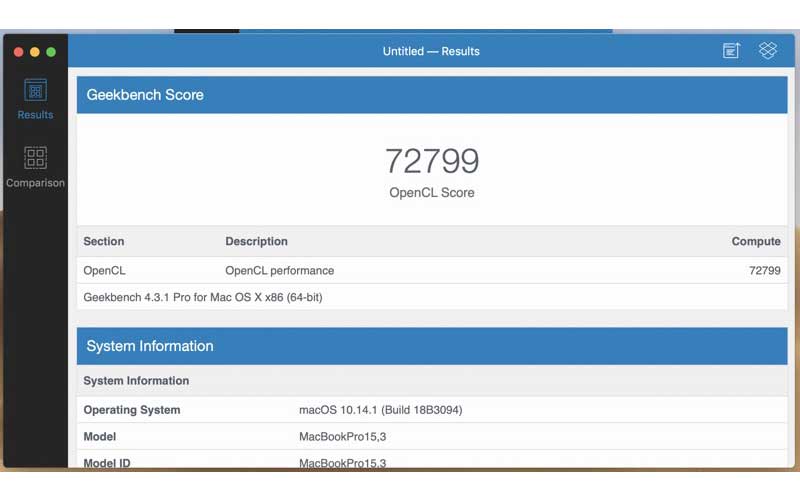800x501 pixels.
Task: Click the green maximize window button
Action: [x=51, y=51]
